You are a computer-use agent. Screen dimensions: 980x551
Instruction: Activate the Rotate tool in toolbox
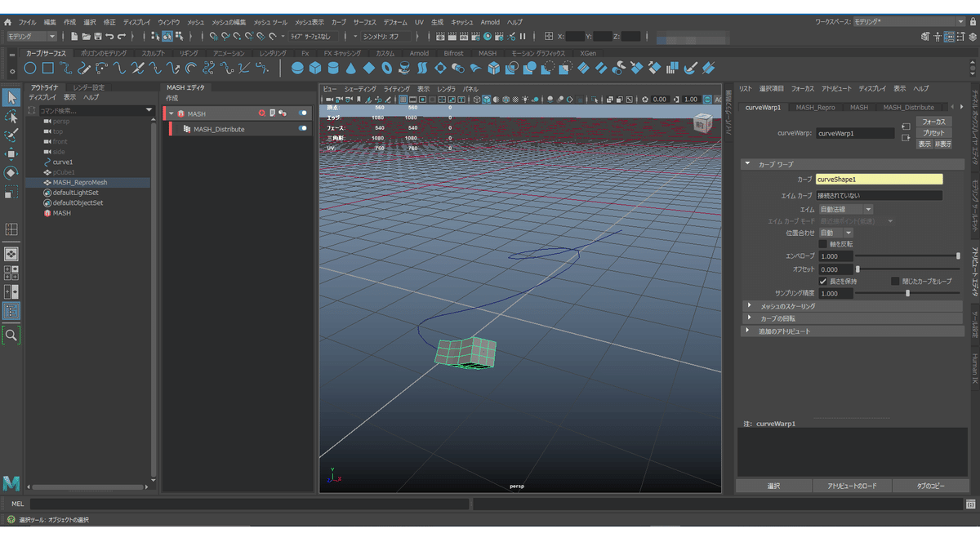pyautogui.click(x=11, y=172)
